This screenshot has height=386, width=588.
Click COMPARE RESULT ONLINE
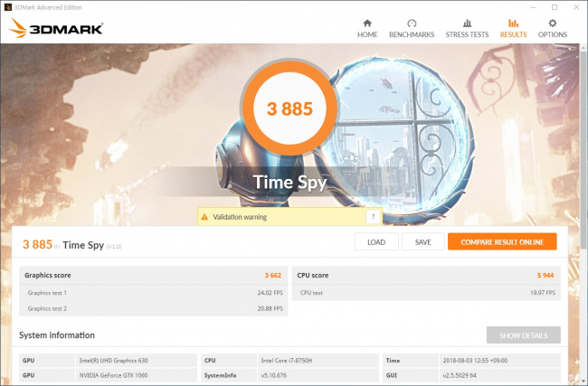point(502,242)
